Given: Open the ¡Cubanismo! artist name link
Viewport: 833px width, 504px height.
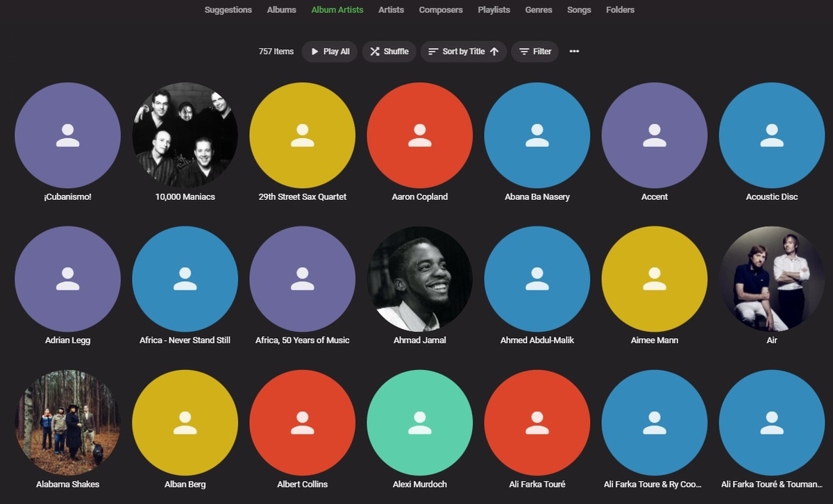Looking at the screenshot, I should [x=67, y=196].
